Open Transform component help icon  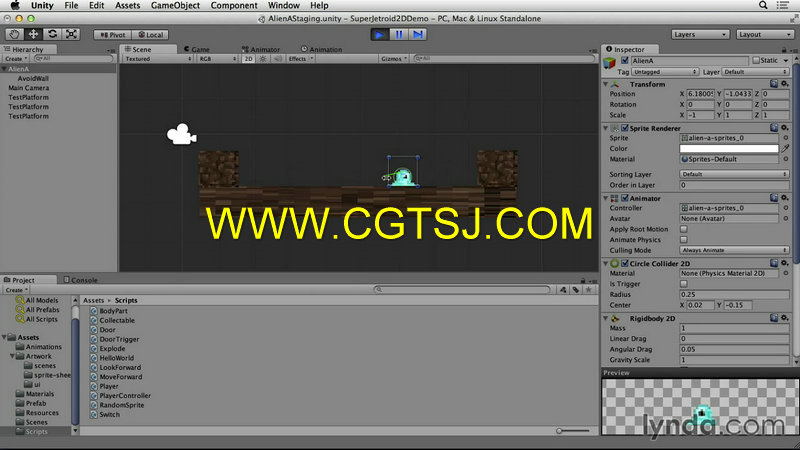click(774, 84)
